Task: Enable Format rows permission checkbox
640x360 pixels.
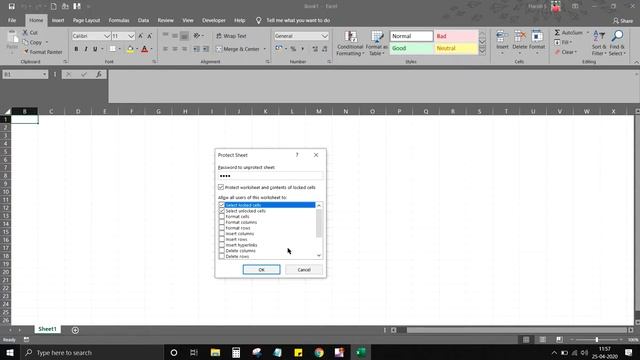Action: tap(222, 228)
